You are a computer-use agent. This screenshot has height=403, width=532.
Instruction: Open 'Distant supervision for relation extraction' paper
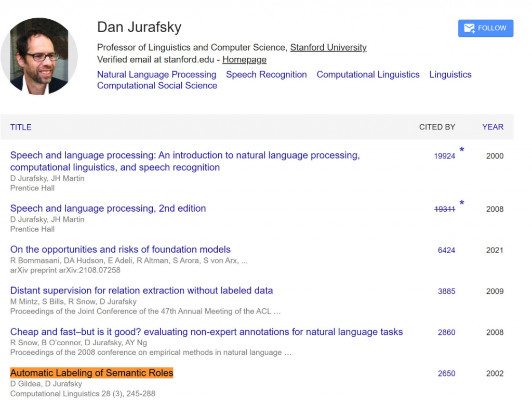[x=141, y=291]
